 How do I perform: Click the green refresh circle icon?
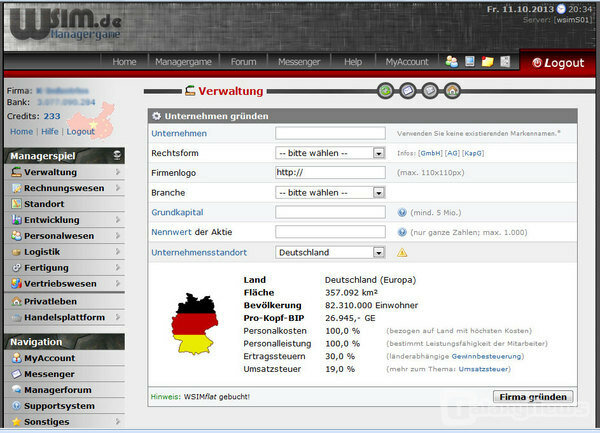[386, 91]
